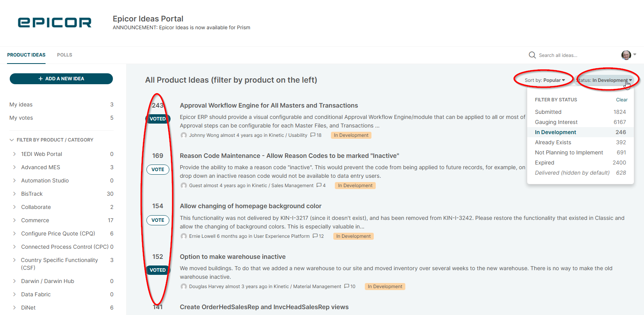Select In Development status filter
This screenshot has height=315, width=644.
point(580,132)
